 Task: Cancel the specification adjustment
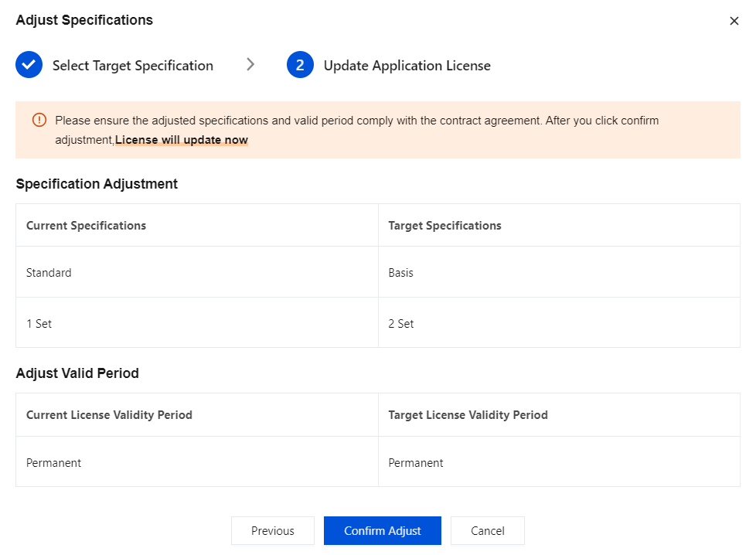[x=487, y=531]
